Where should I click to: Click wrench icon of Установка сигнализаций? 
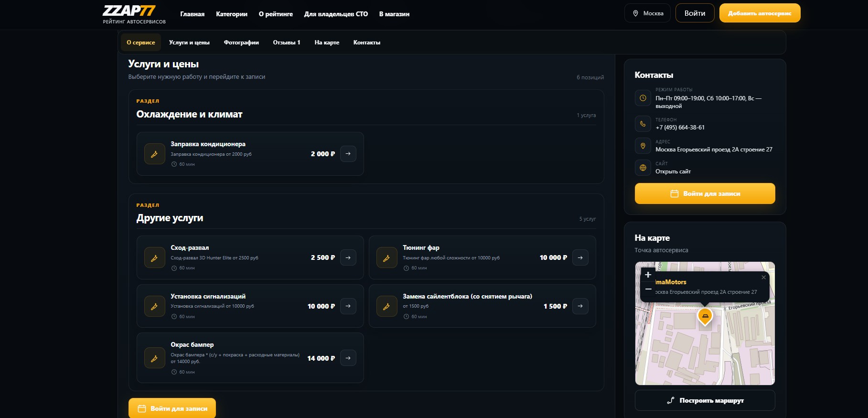[155, 306]
